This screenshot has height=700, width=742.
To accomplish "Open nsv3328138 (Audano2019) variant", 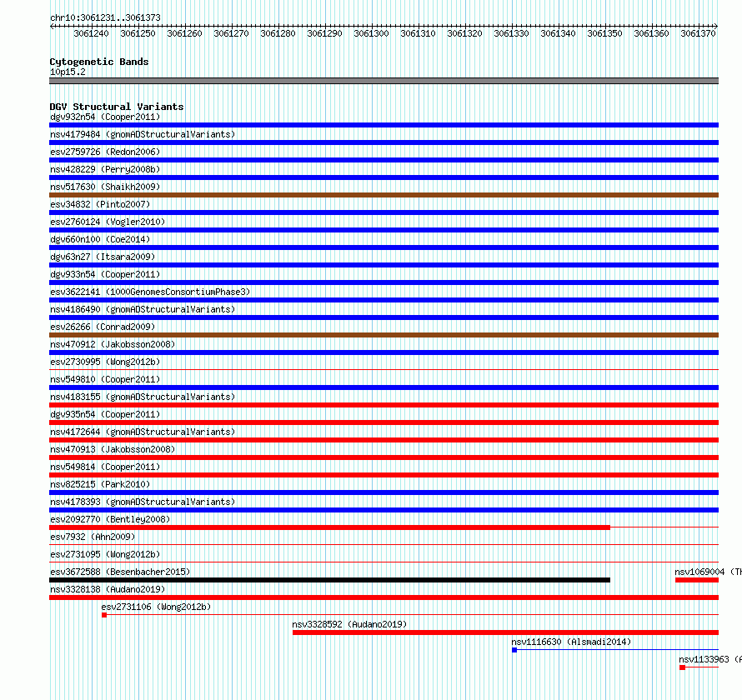I will [108, 589].
